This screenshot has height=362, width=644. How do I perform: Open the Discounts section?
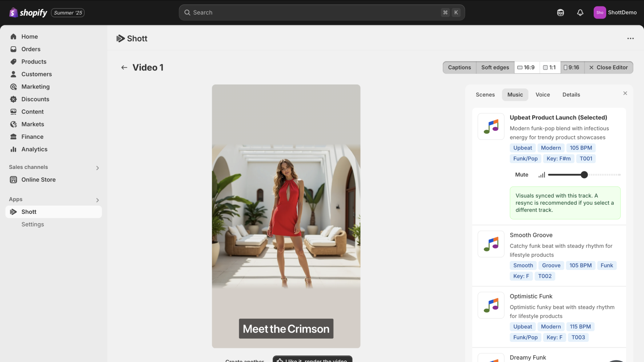pyautogui.click(x=54, y=99)
